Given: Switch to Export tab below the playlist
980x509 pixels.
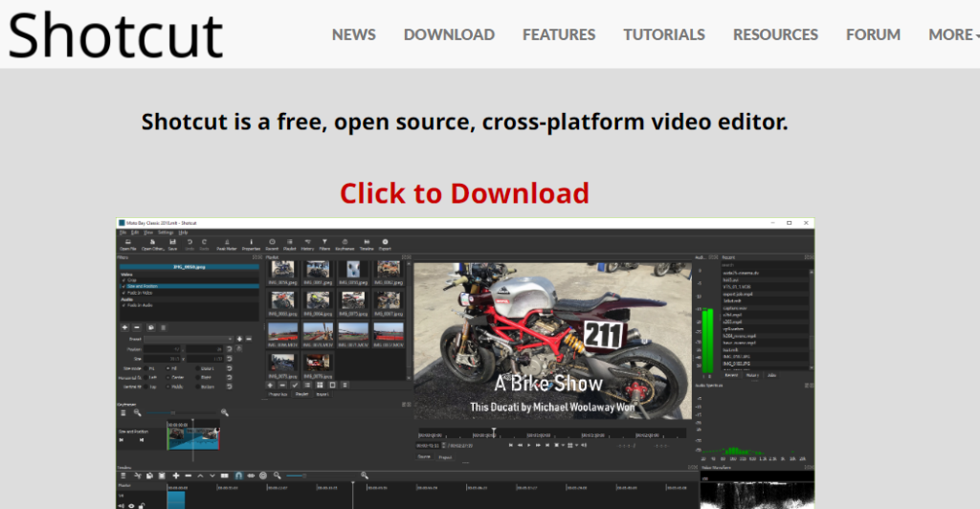Looking at the screenshot, I should coord(323,394).
